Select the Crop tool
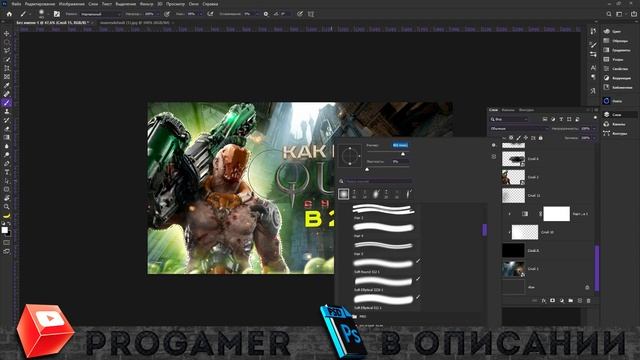The image size is (640, 360). (7, 68)
